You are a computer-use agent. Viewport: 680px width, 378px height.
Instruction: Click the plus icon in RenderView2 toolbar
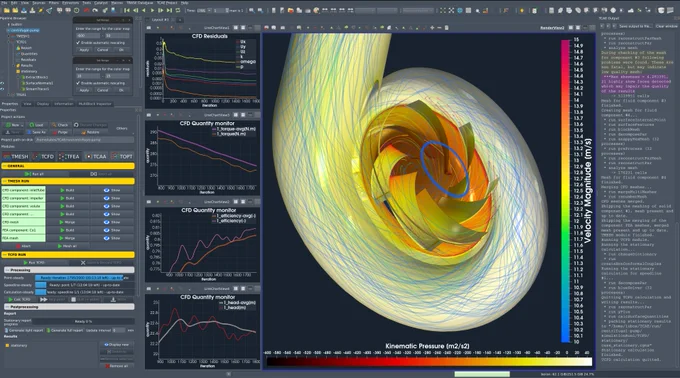point(432,27)
